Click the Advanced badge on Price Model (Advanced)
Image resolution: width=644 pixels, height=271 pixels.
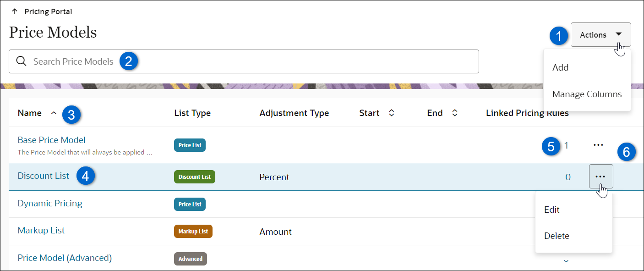coord(191,259)
